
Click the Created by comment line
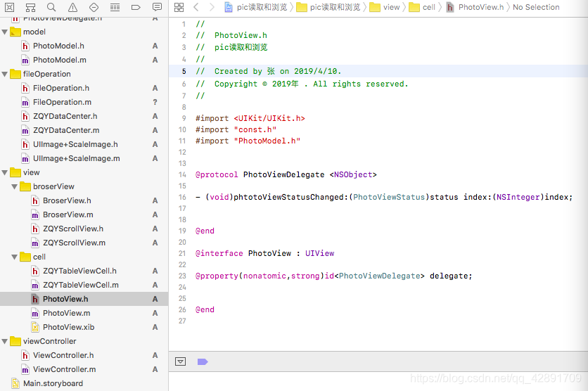tap(269, 71)
